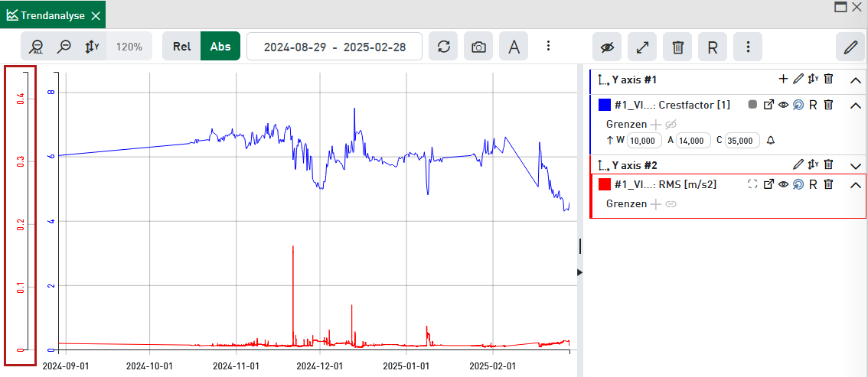Collapse the Crestfactor signal details
The width and height of the screenshot is (868, 377).
(x=855, y=106)
